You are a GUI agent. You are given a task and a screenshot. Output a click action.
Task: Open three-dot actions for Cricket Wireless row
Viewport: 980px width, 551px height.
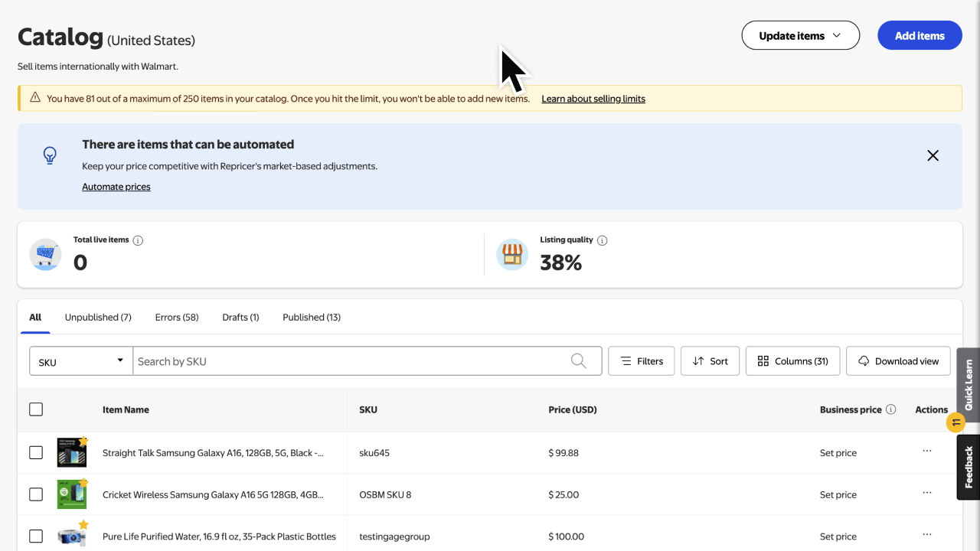point(926,494)
